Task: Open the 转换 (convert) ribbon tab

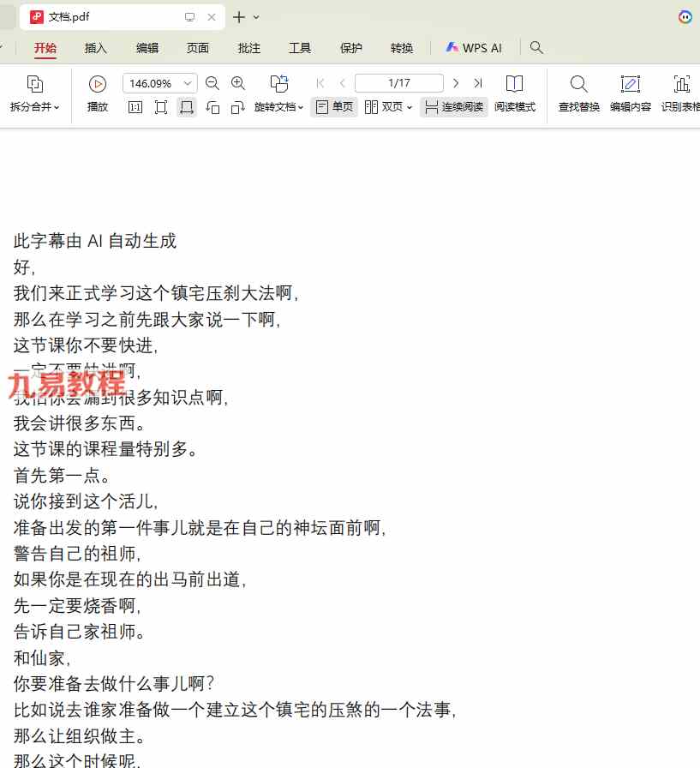Action: [402, 48]
